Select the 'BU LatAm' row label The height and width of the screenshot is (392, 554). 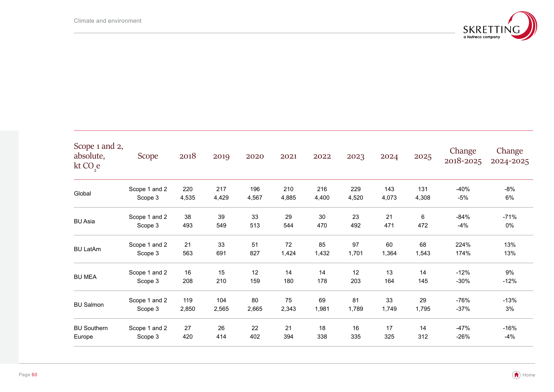pyautogui.click(x=87, y=249)
